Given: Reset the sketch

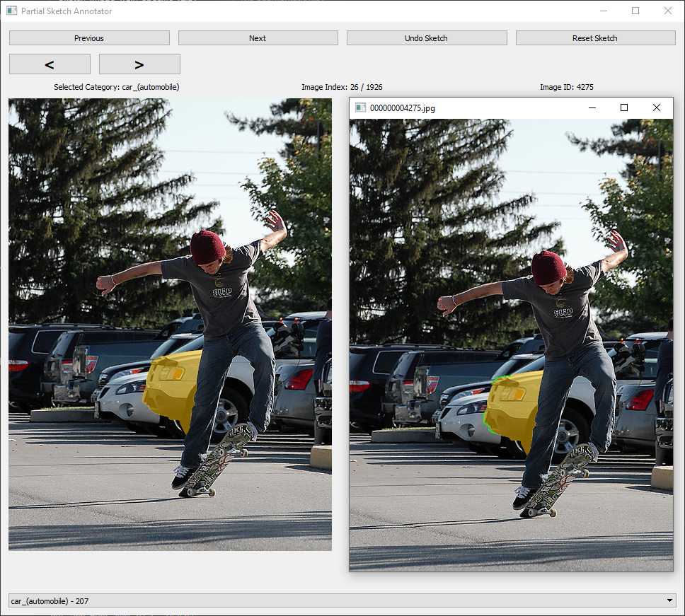Looking at the screenshot, I should click(x=595, y=38).
